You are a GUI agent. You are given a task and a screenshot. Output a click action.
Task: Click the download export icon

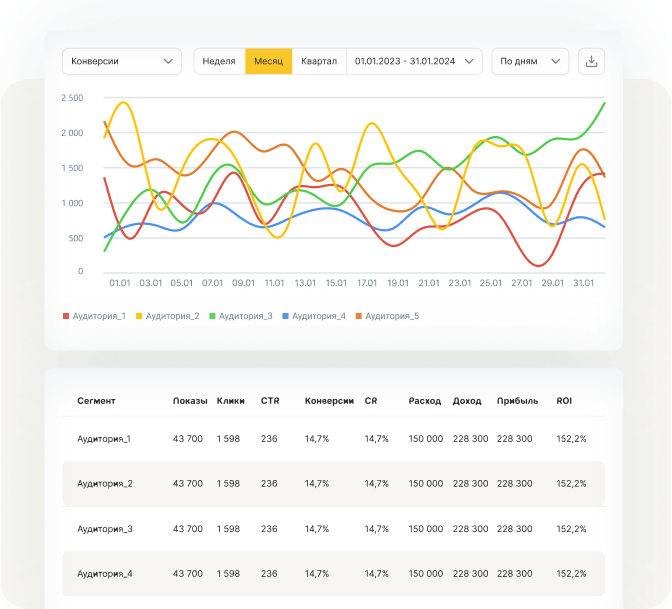591,61
